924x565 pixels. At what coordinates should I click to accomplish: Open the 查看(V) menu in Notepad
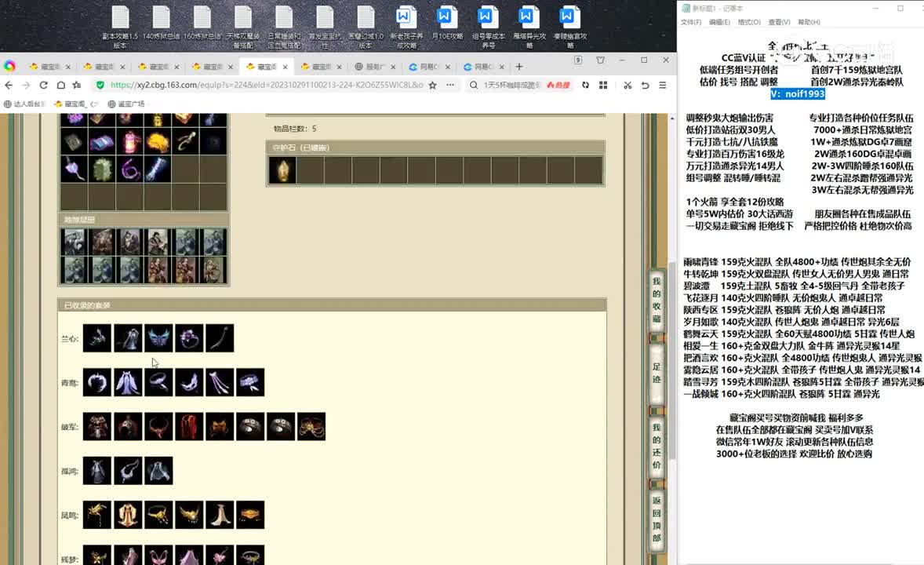point(779,22)
